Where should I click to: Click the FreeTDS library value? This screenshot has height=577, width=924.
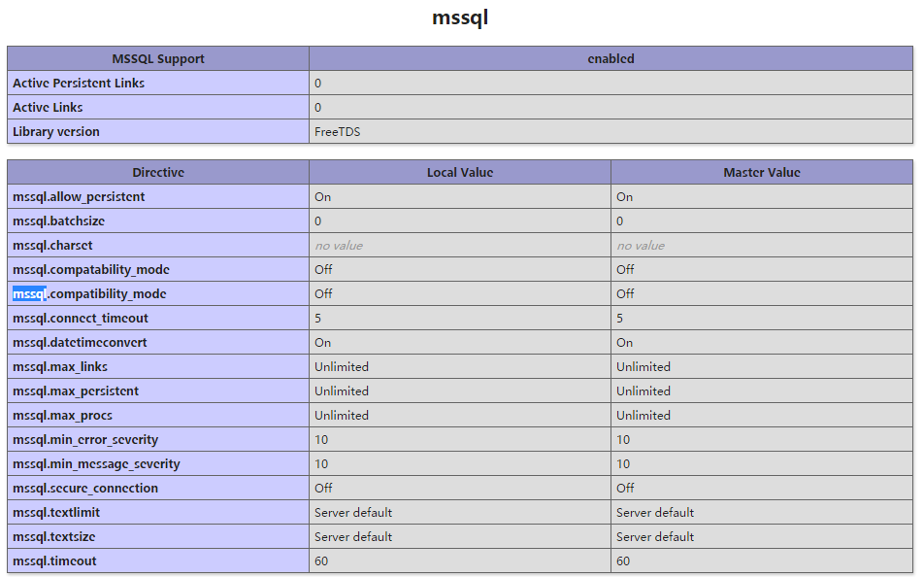(337, 131)
